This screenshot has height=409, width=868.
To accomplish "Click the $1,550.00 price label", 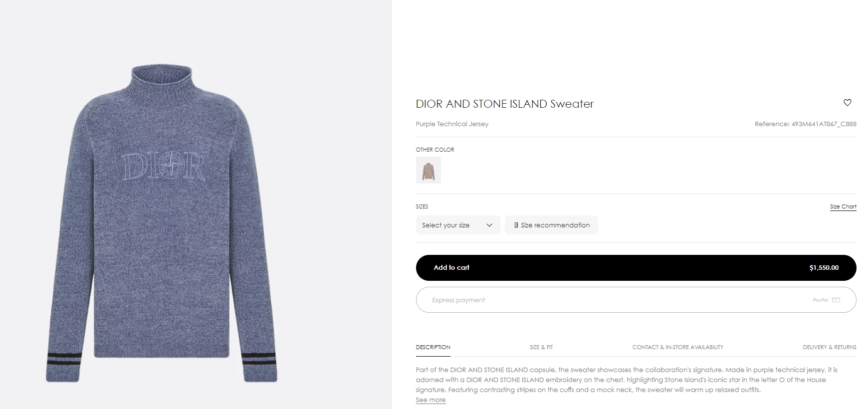I will pyautogui.click(x=824, y=268).
